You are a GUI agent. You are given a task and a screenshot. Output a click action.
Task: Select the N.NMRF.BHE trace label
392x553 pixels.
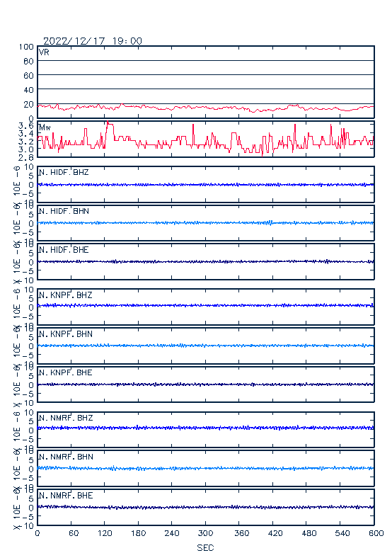66,495
